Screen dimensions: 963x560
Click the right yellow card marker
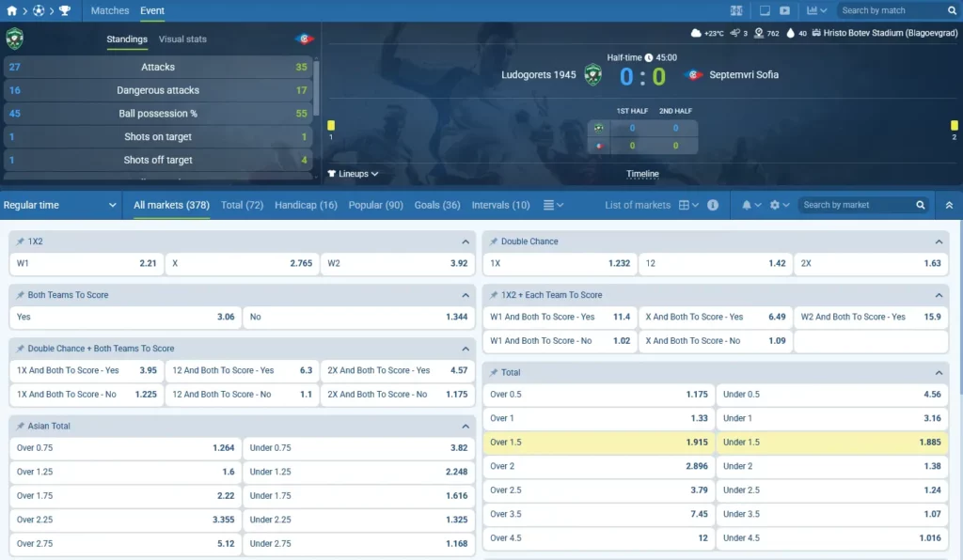click(954, 126)
